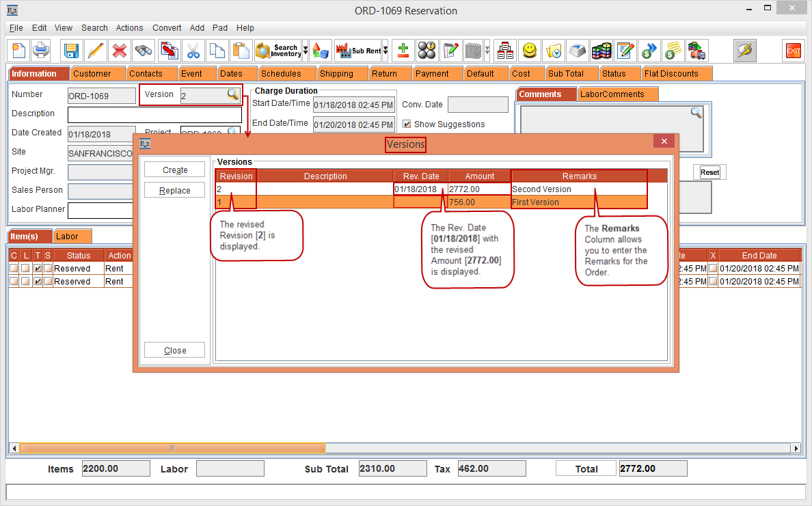Switch to the Shipping tab

tap(336, 73)
